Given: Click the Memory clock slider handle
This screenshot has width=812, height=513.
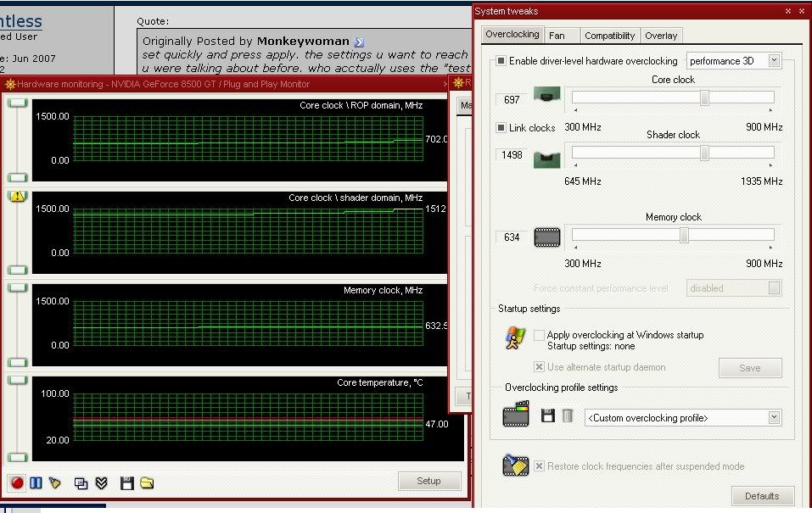Looking at the screenshot, I should 684,235.
